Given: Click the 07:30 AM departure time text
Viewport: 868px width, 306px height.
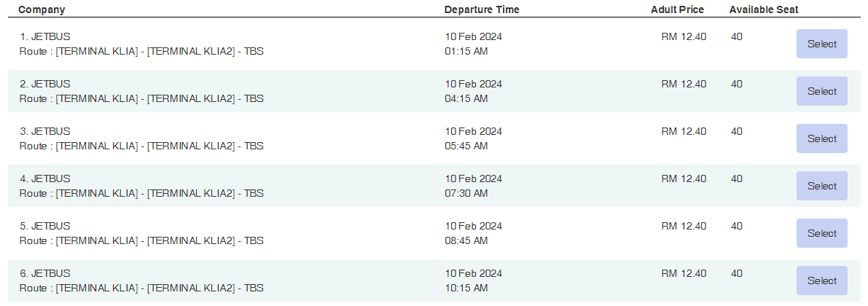Looking at the screenshot, I should (466, 193).
